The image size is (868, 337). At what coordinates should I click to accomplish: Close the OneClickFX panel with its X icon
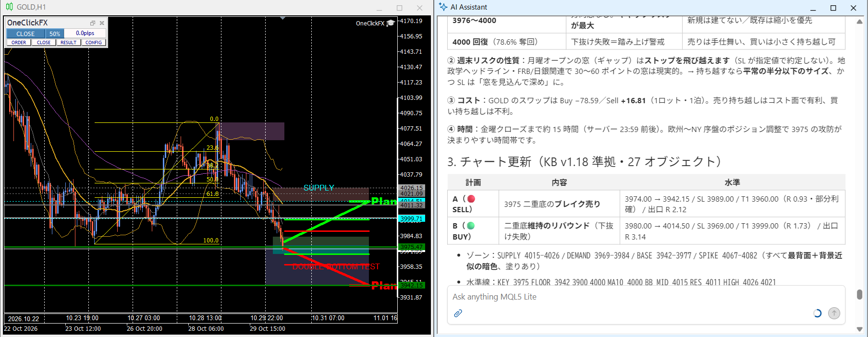(x=102, y=23)
